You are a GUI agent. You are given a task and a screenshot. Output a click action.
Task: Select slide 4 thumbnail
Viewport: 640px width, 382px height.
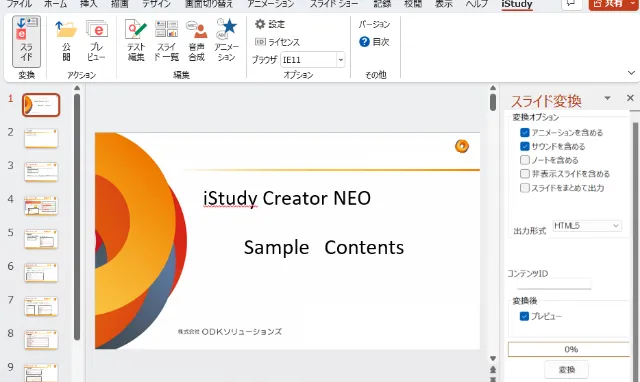pos(41,205)
